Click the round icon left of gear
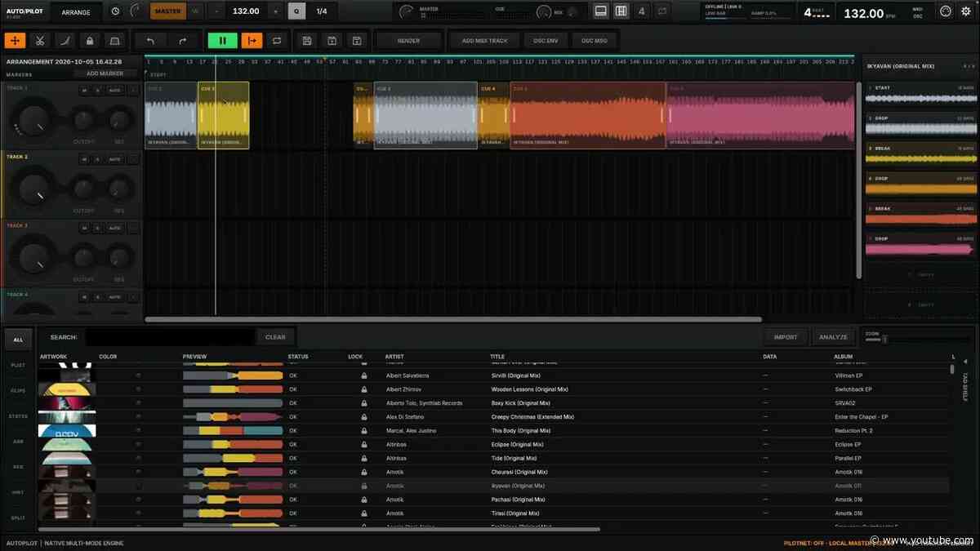The image size is (980, 551). [946, 11]
